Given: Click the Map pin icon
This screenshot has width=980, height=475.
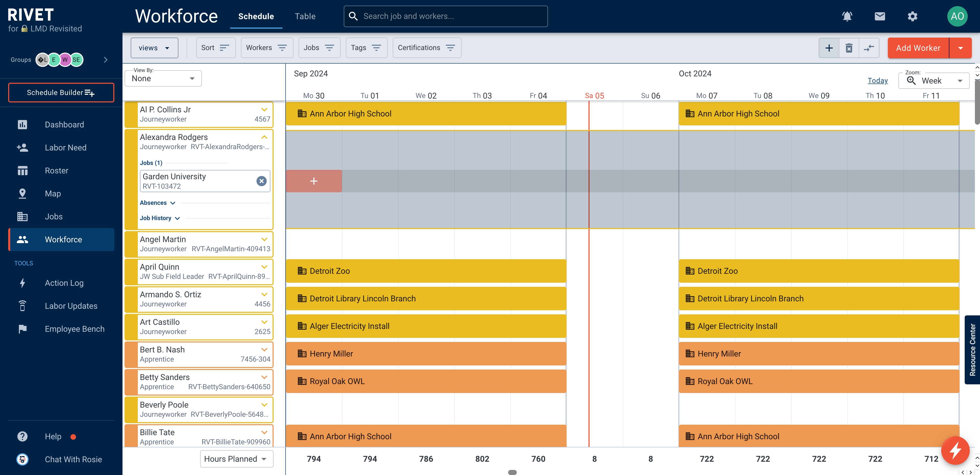Looking at the screenshot, I should point(22,193).
